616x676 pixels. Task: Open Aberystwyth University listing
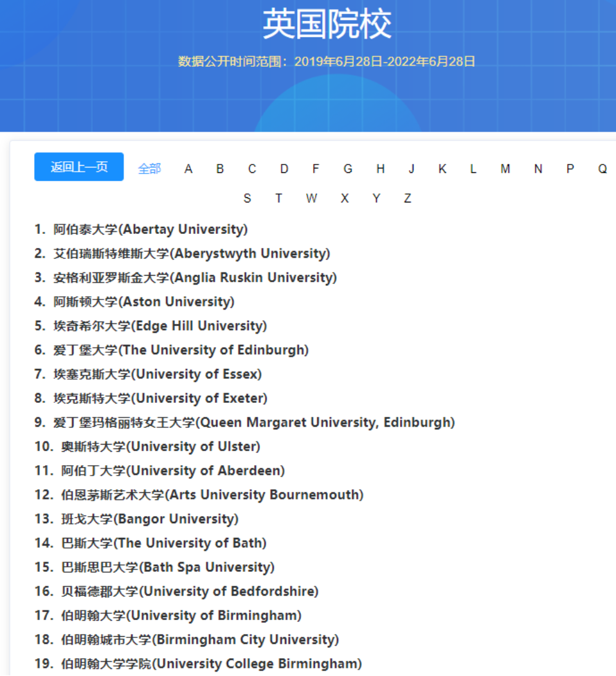191,254
